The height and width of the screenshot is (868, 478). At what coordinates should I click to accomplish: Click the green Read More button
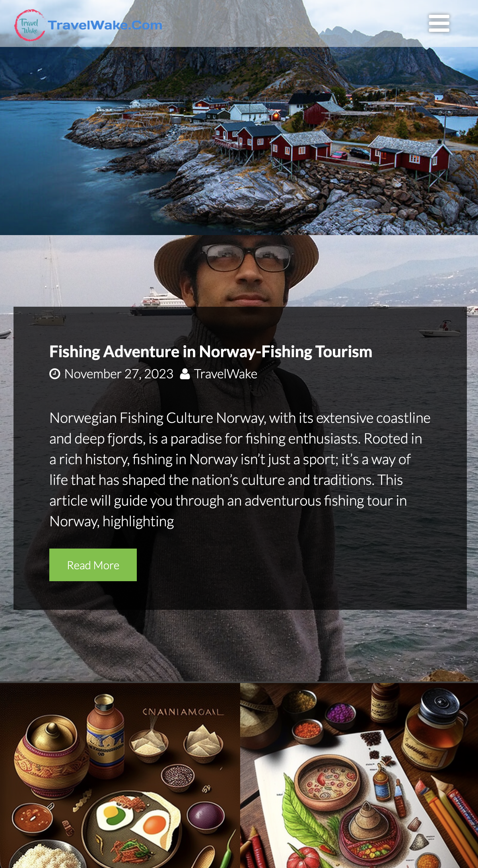point(93,565)
